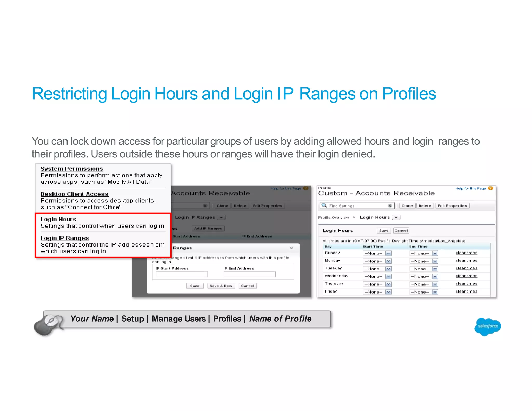532x411 pixels.
Task: Click Save & New in IP Ranges dialog
Action: pyautogui.click(x=221, y=286)
